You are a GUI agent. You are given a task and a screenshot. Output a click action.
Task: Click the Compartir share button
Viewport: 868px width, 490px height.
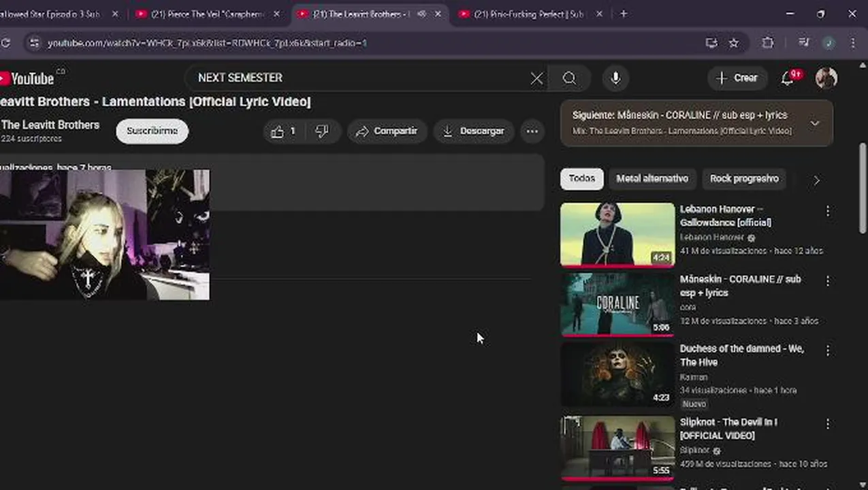pos(387,131)
